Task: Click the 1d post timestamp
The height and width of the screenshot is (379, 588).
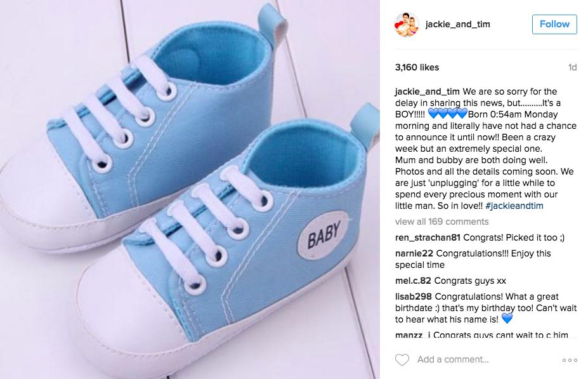Action: point(572,67)
